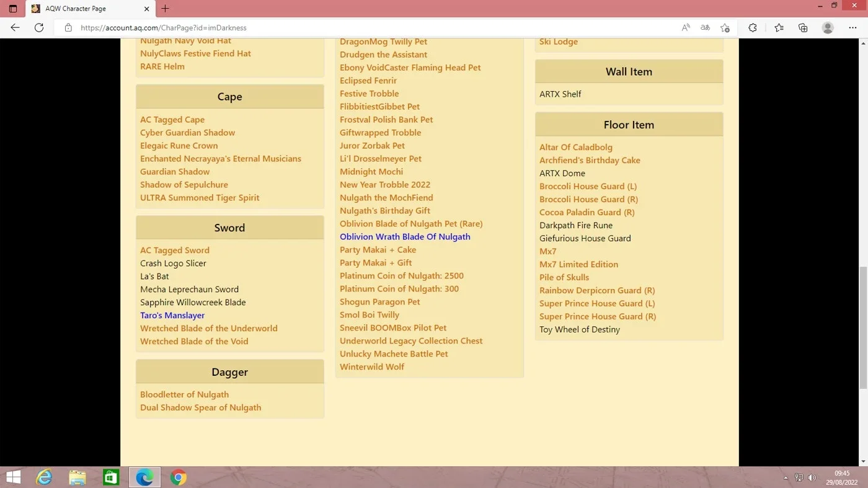868x488 pixels.
Task: Click the page scrollbar down arrow
Action: 863,461
